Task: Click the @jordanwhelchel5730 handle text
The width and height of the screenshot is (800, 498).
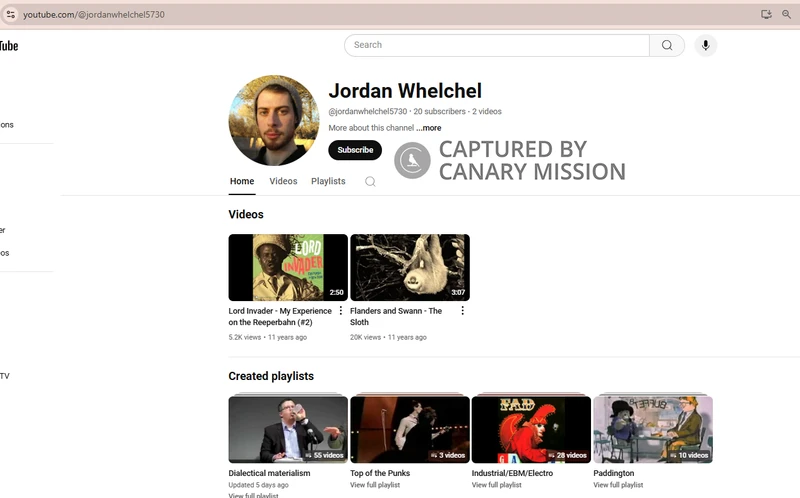Action: coord(368,111)
